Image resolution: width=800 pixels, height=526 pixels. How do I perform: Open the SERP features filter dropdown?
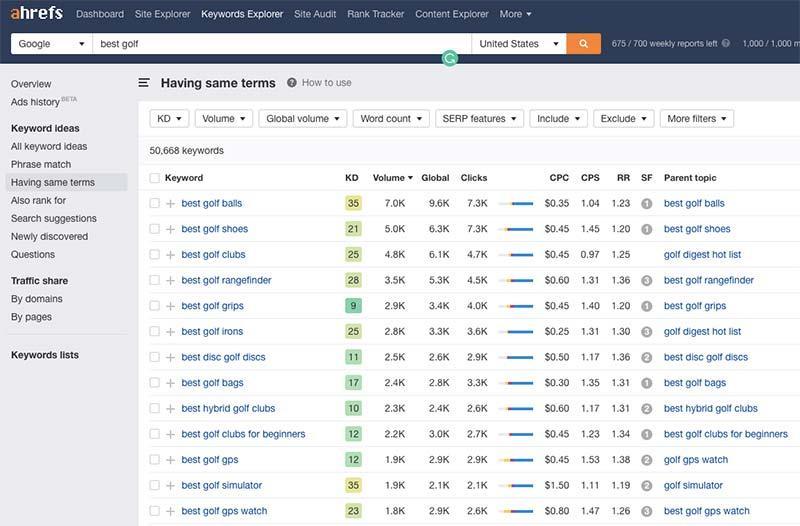(479, 118)
